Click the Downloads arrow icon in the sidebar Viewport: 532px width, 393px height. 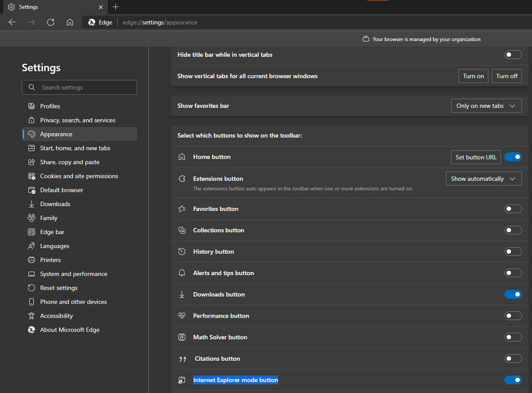[x=31, y=204]
